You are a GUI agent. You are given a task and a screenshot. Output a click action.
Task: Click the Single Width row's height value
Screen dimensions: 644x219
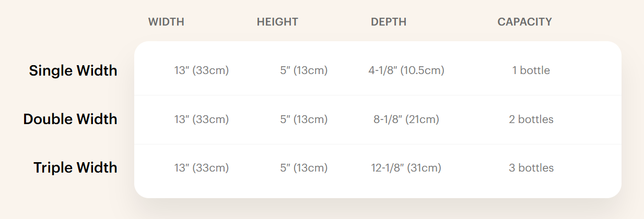pyautogui.click(x=303, y=70)
